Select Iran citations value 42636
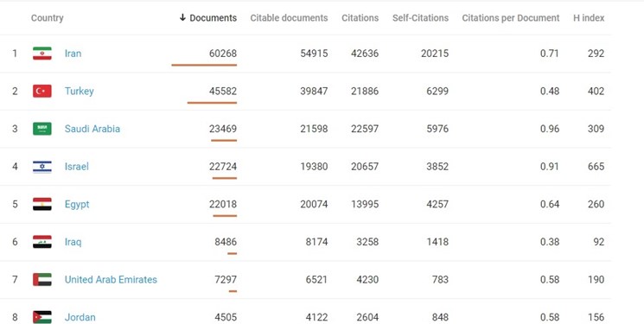 (x=365, y=54)
